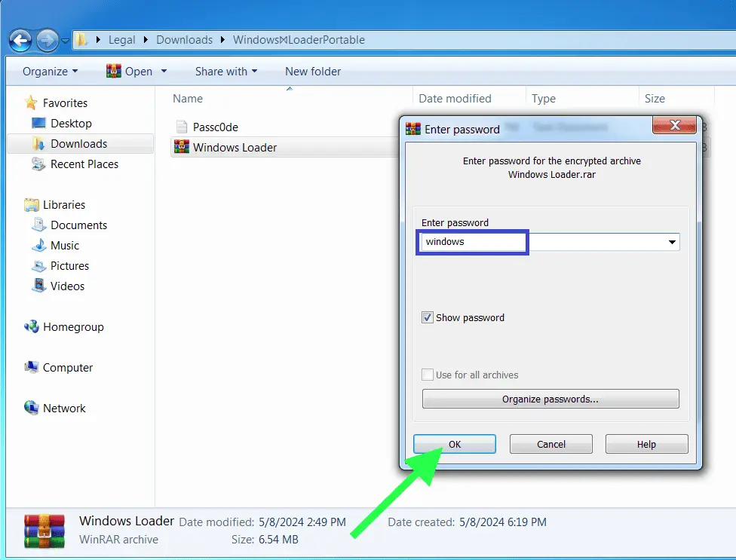Select Homegroup in the sidebar
The image size is (736, 560).
(x=72, y=326)
